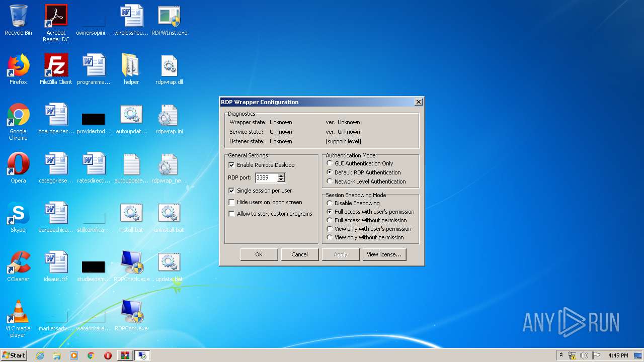Launch Acrobat Reader DC shortcut
644x362 pixels.
pyautogui.click(x=56, y=23)
